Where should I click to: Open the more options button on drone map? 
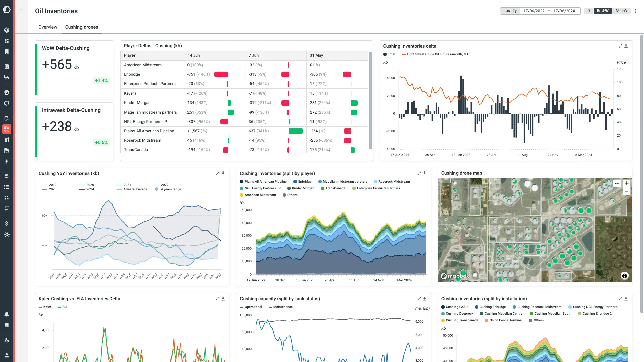(x=617, y=183)
